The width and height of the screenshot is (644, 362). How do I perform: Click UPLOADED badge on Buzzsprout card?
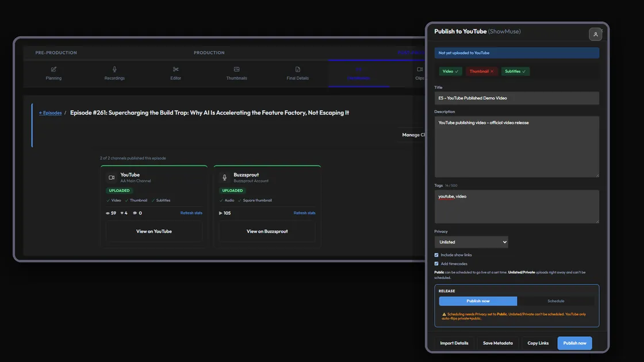pyautogui.click(x=232, y=190)
